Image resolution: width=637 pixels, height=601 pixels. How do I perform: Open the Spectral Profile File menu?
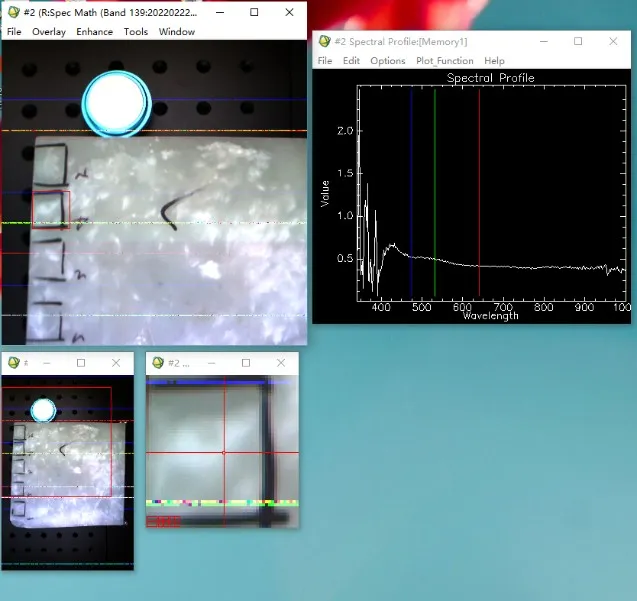coord(325,61)
